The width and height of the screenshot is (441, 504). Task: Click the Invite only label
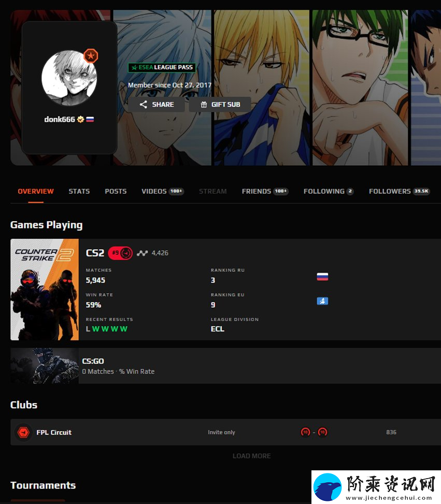click(221, 433)
